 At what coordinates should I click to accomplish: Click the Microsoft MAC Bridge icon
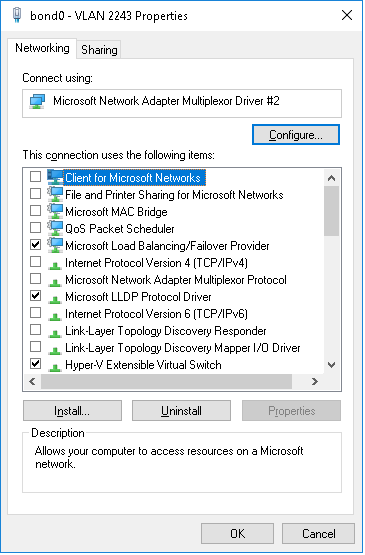pos(55,211)
